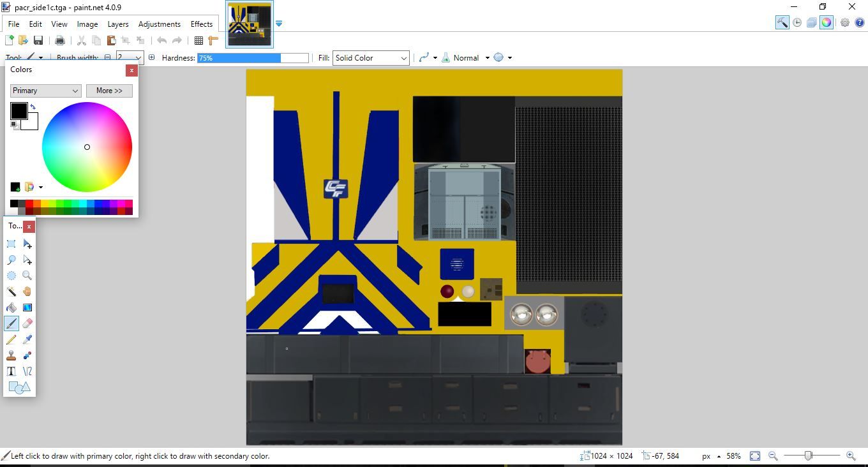The width and height of the screenshot is (868, 467).
Task: Select the Text tool
Action: point(11,371)
